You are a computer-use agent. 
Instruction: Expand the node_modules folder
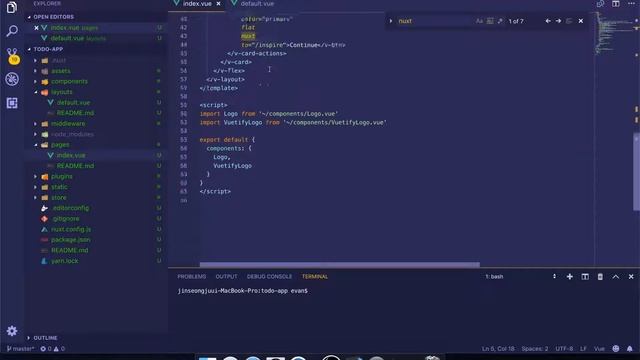pos(72,134)
